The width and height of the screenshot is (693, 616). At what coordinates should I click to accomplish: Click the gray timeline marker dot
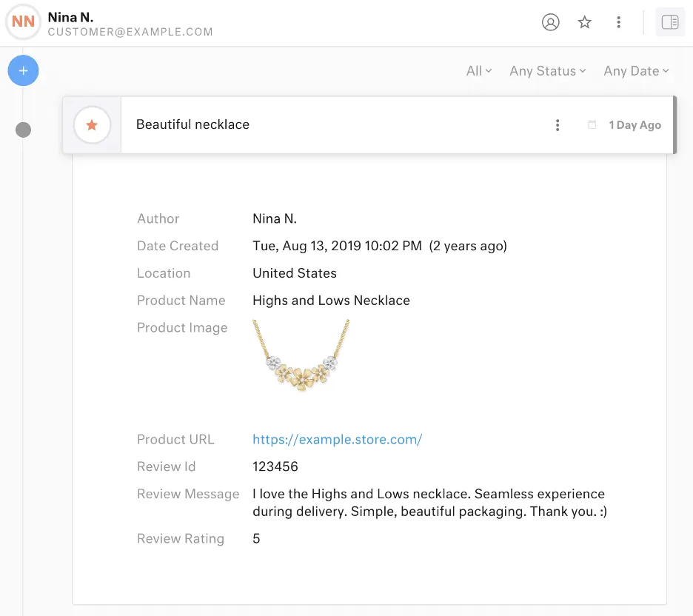(24, 130)
